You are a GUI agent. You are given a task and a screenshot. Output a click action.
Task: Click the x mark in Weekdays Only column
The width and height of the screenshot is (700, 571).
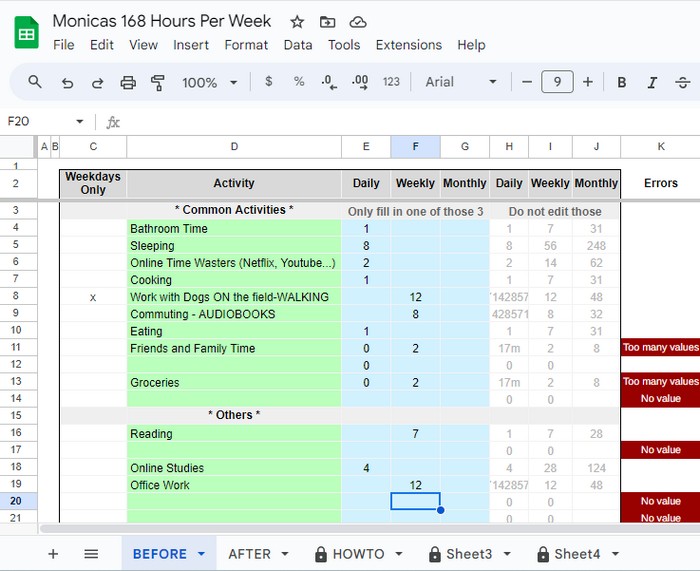(93, 297)
